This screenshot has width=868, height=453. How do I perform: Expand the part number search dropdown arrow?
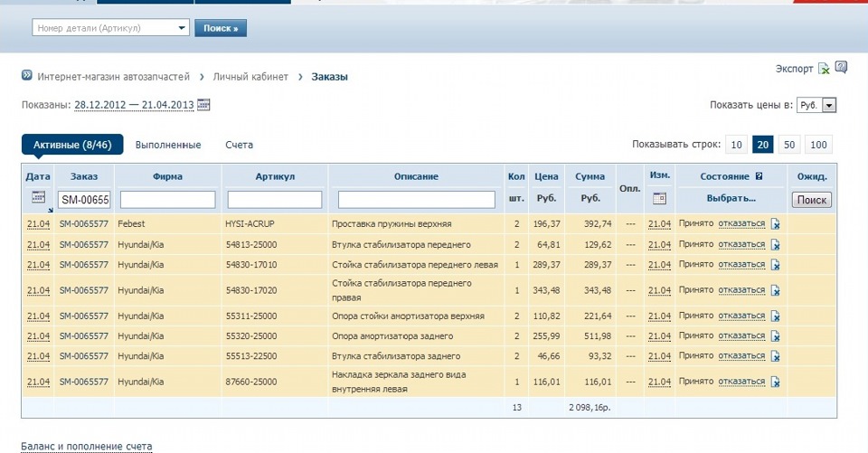[183, 28]
